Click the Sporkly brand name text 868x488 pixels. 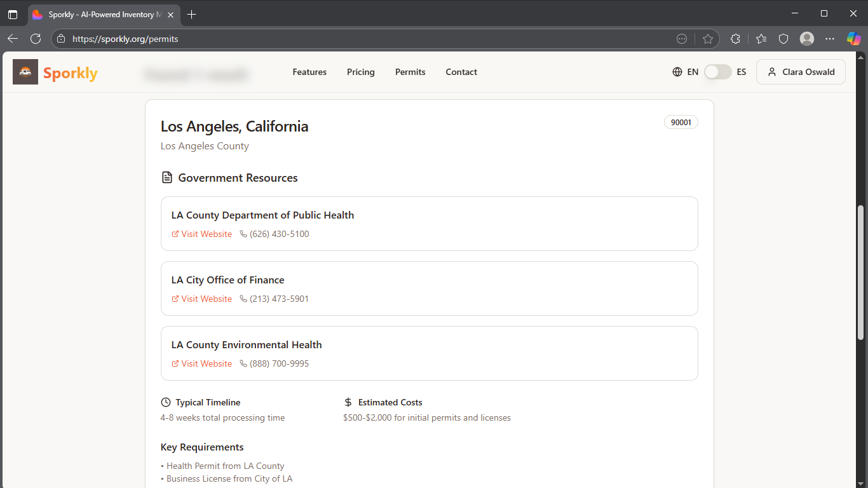click(71, 73)
